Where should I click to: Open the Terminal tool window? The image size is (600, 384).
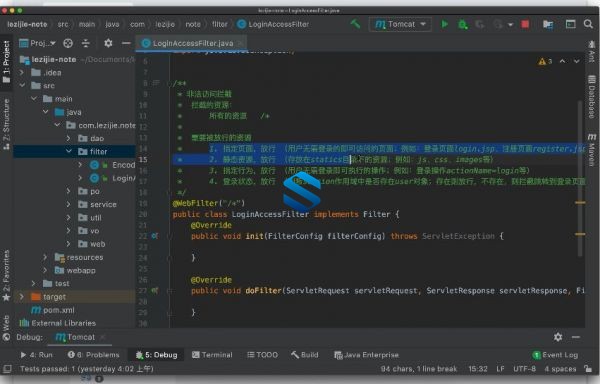pyautogui.click(x=212, y=355)
